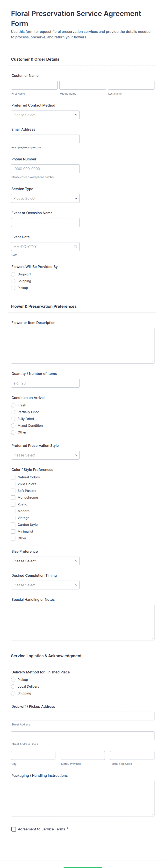
Task: Open the Service Type dropdown
Action: pos(45,198)
